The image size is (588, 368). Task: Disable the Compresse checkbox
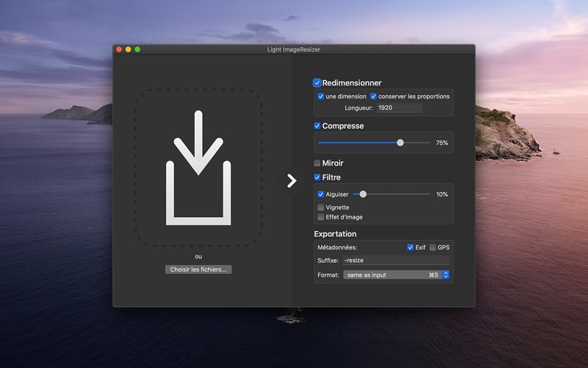(x=318, y=126)
